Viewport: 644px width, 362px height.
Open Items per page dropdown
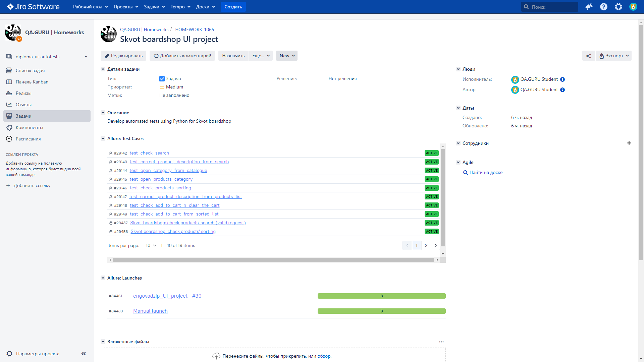(151, 246)
